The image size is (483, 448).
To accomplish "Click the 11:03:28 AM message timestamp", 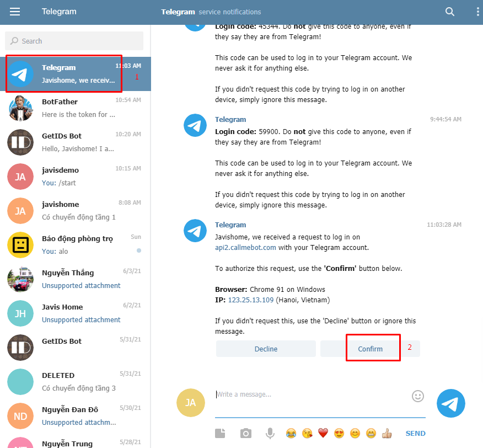I will pyautogui.click(x=444, y=225).
